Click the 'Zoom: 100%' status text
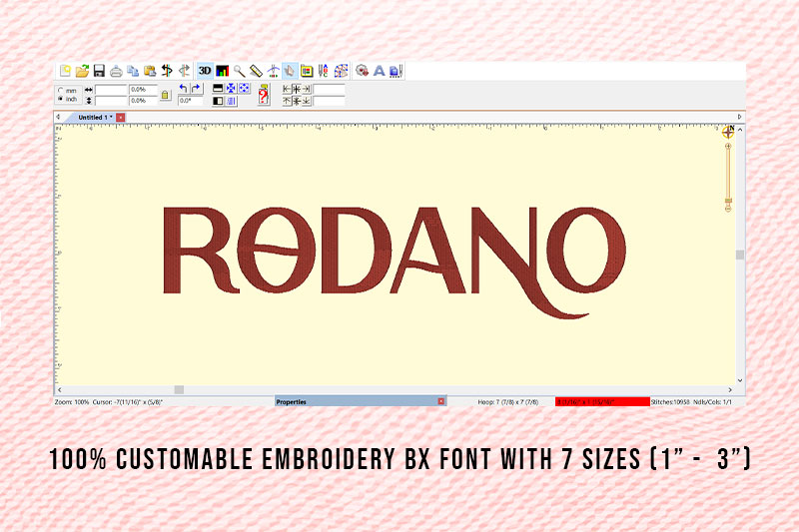This screenshot has height=532, width=799. click(x=72, y=402)
